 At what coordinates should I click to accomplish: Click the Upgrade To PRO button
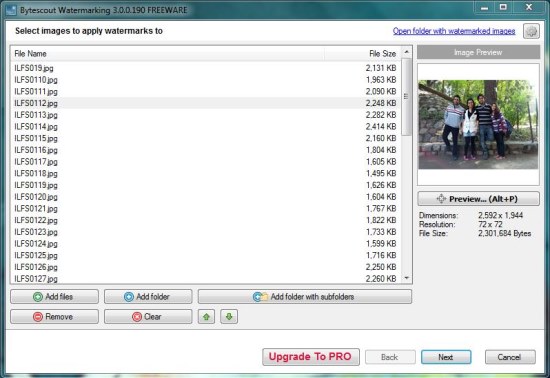coord(311,357)
